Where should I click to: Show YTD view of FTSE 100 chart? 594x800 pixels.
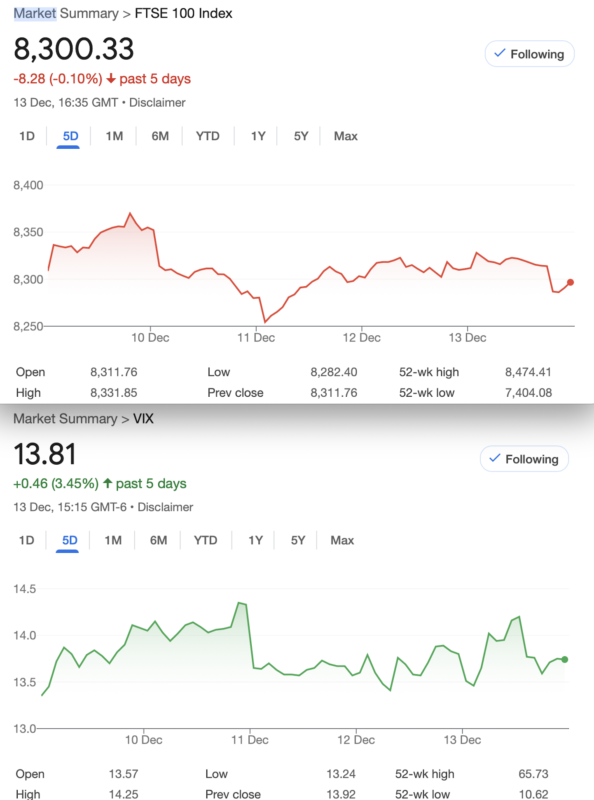(208, 136)
